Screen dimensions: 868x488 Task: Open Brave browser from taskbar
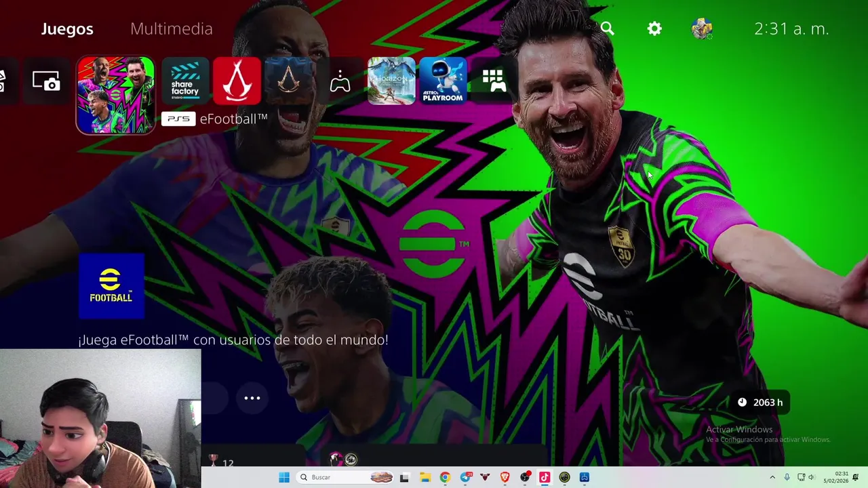click(505, 477)
